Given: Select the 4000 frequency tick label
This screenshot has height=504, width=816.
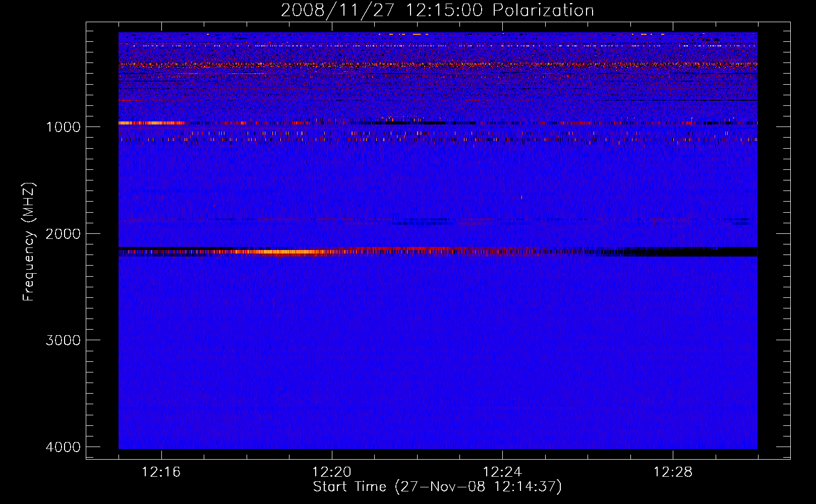Looking at the screenshot, I should [63, 447].
